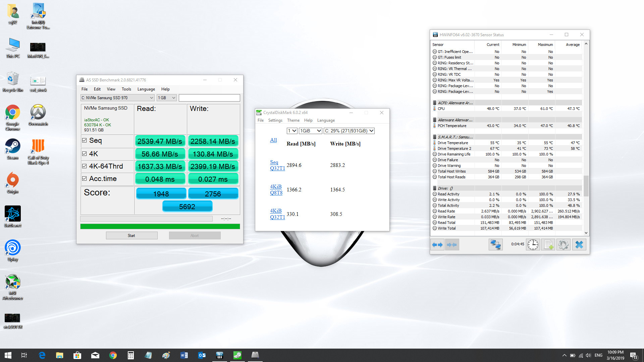
Task: Open HWiNFO remote network computers icon
Action: 495,245
